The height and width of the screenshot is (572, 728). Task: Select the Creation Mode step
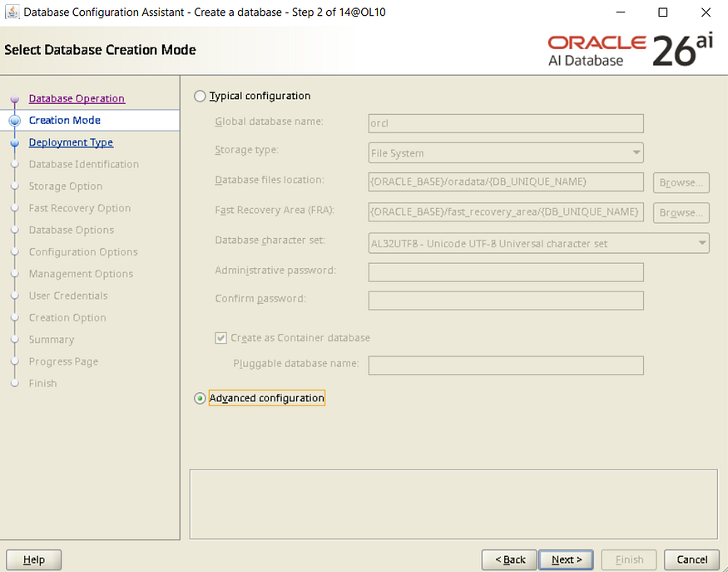[65, 121]
